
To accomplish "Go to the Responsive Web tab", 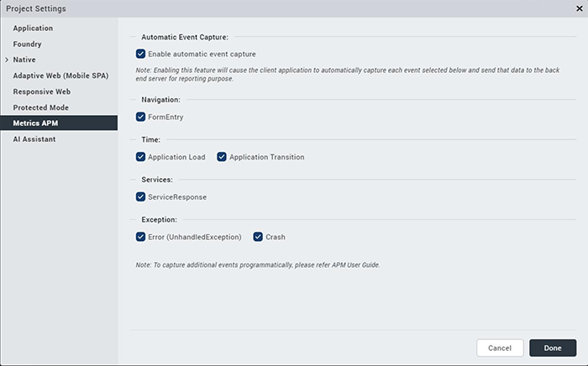I will [41, 91].
